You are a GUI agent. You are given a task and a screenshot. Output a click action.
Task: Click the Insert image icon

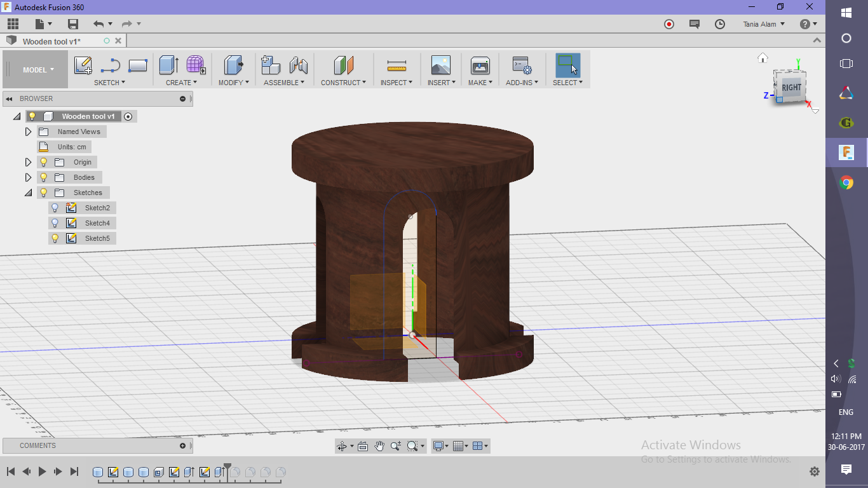tap(440, 65)
